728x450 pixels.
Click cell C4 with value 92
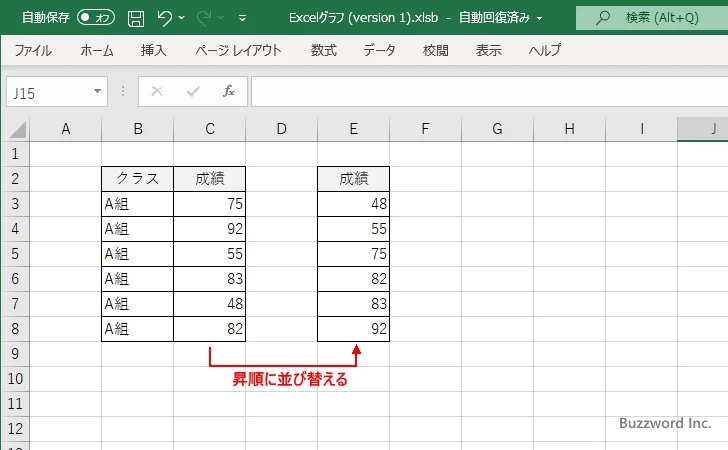pyautogui.click(x=209, y=229)
